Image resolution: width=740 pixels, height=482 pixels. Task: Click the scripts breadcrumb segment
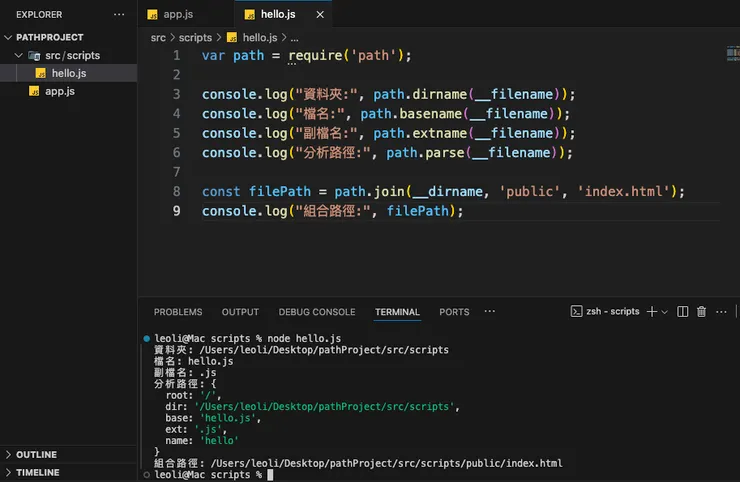coord(195,37)
